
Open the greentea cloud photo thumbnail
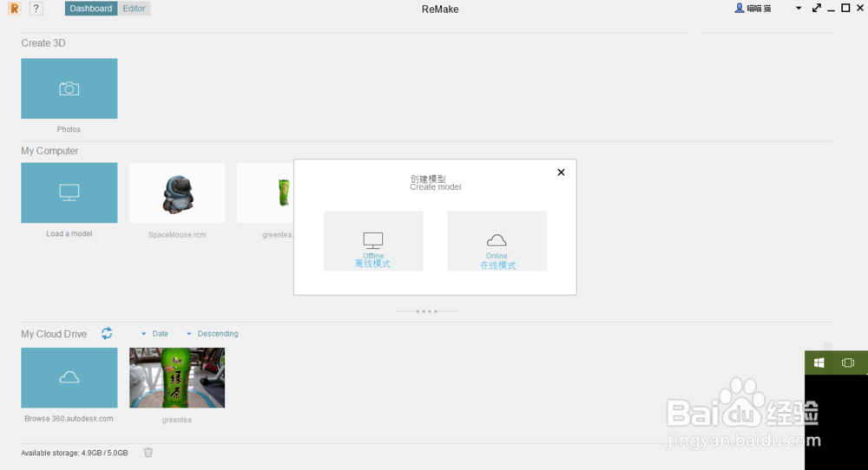(177, 378)
